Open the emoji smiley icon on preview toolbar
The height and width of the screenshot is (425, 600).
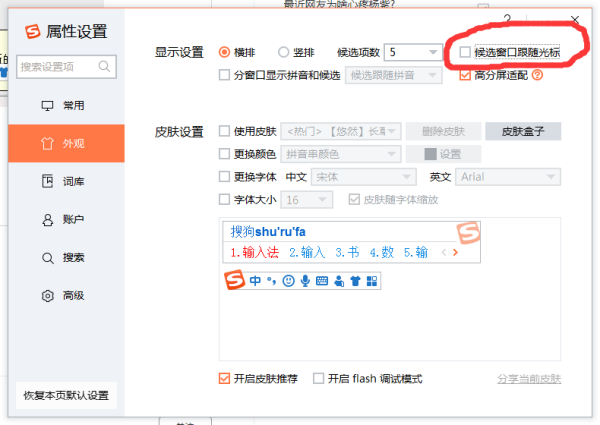click(288, 281)
